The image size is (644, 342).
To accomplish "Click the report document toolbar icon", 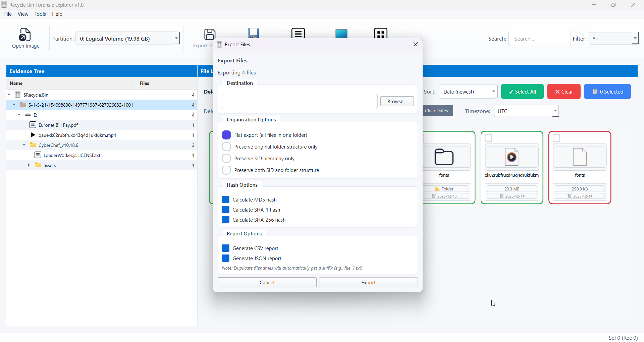I will [x=298, y=33].
